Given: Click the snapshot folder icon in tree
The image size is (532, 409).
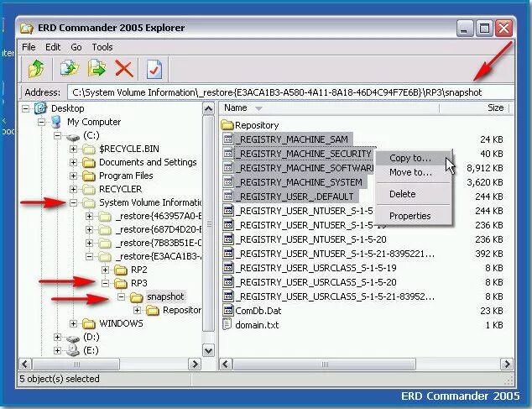Looking at the screenshot, I should click(x=137, y=297).
